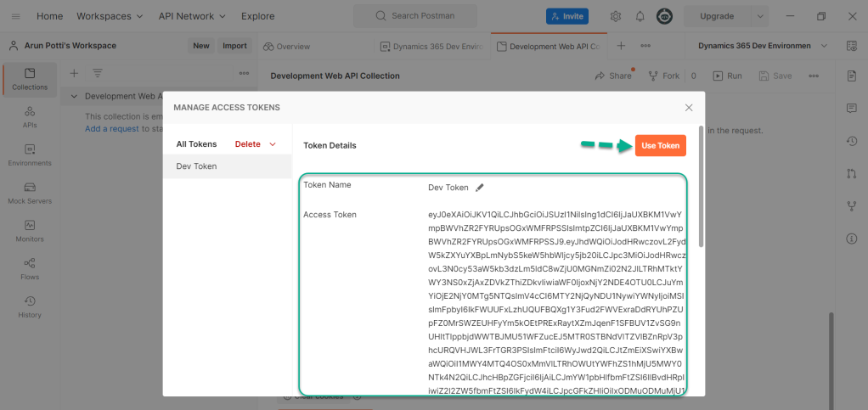Click the New button in workspace header
Viewport: 868px width, 410px height.
point(201,46)
